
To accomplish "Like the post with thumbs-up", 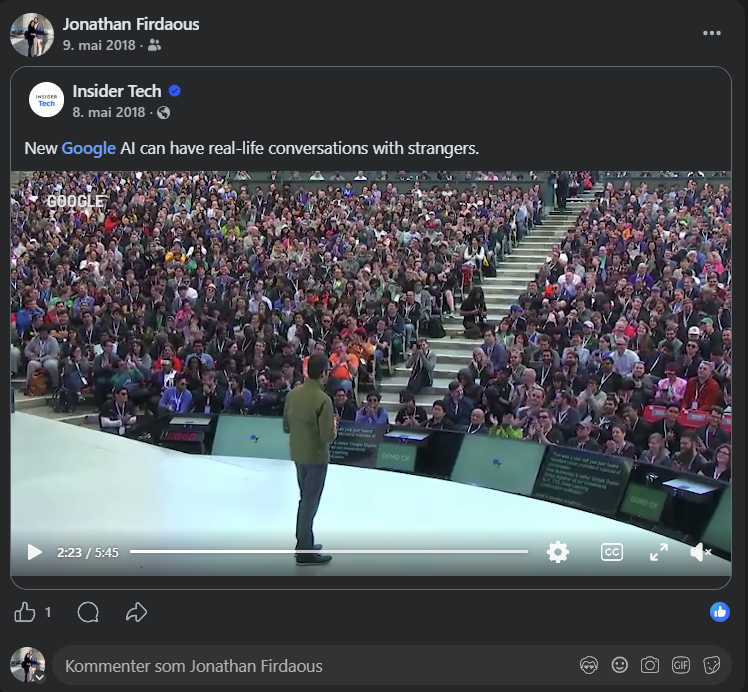I will (x=25, y=612).
